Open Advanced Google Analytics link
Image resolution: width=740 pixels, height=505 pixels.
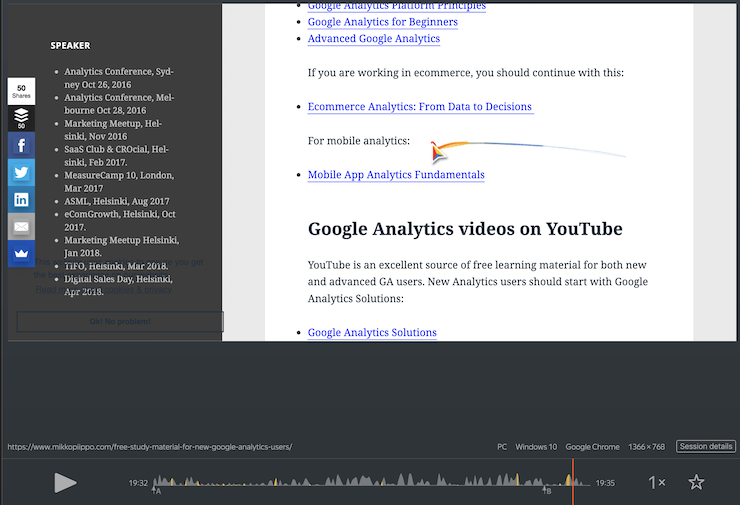[374, 39]
